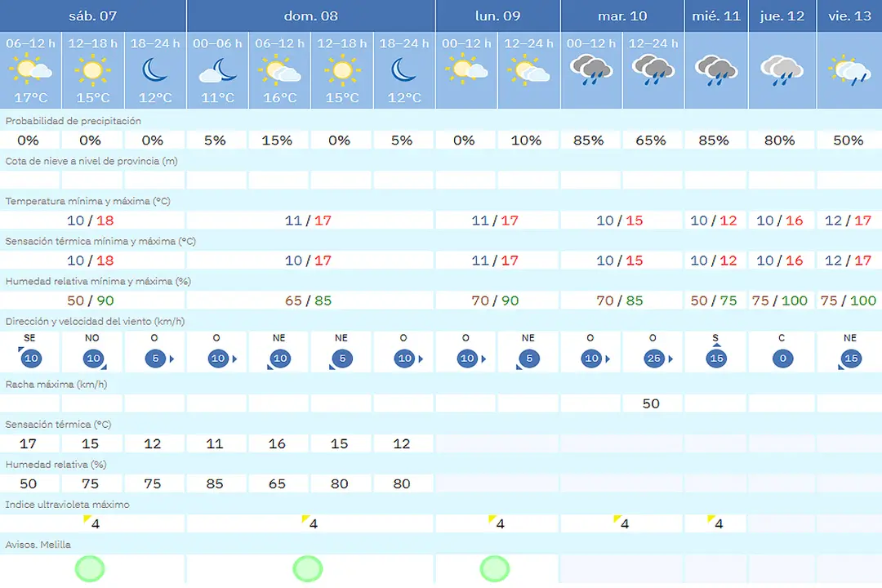Screen dimensions: 882x588
Task: Click the sunny icon for sáb. 07 12–18 h
Action: [93, 71]
